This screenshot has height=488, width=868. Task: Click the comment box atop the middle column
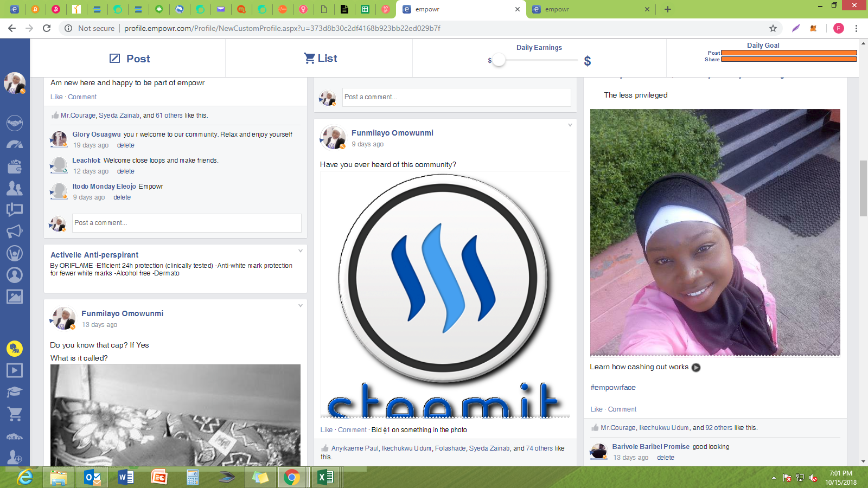[x=456, y=97]
